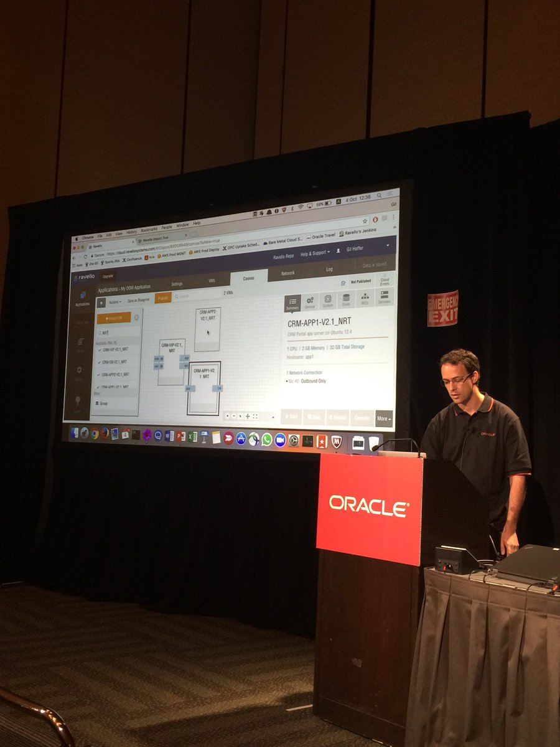Viewport: 560px width, 747px height.
Task: Switch to the Log tab
Action: click(x=329, y=269)
